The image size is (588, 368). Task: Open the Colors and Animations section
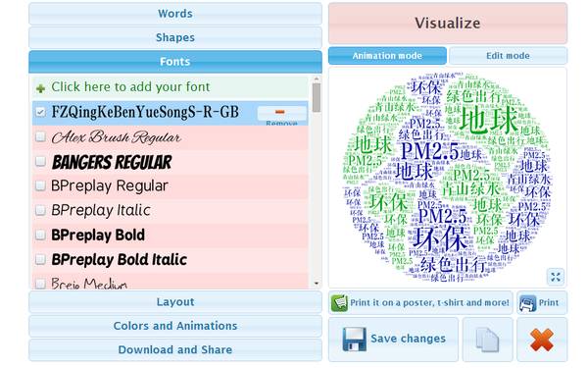[175, 326]
